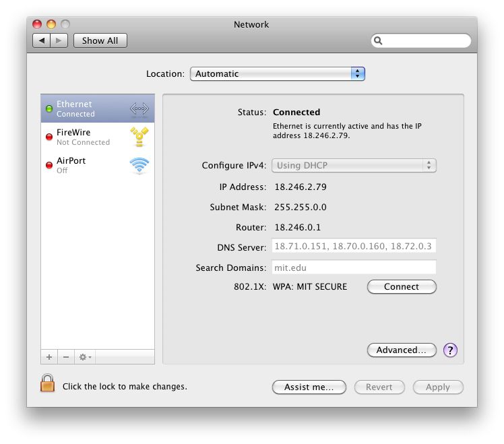Click the Search Domains field
504x444 pixels.
354,267
